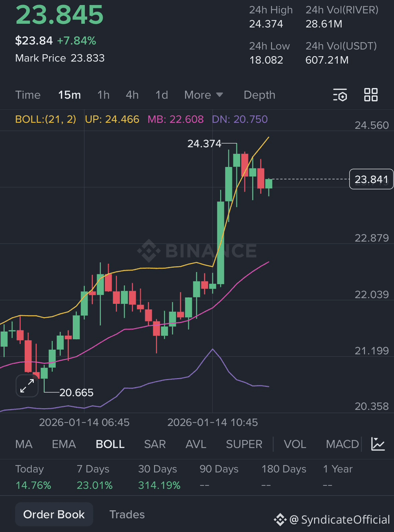The width and height of the screenshot is (394, 532).
Task: Toggle the VOL sub-indicator
Action: (x=295, y=444)
